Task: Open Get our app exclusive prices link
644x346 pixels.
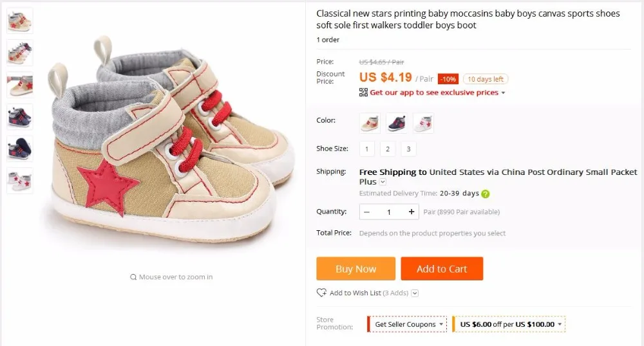Action: click(433, 93)
